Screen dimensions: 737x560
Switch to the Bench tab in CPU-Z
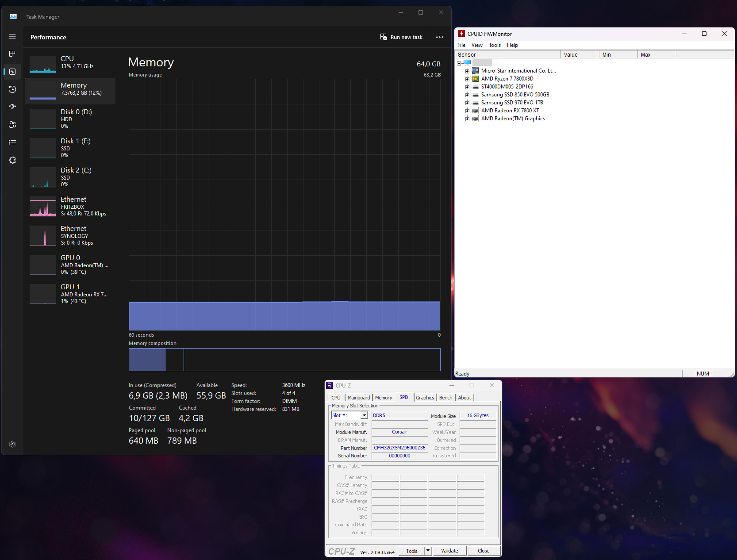pos(446,398)
